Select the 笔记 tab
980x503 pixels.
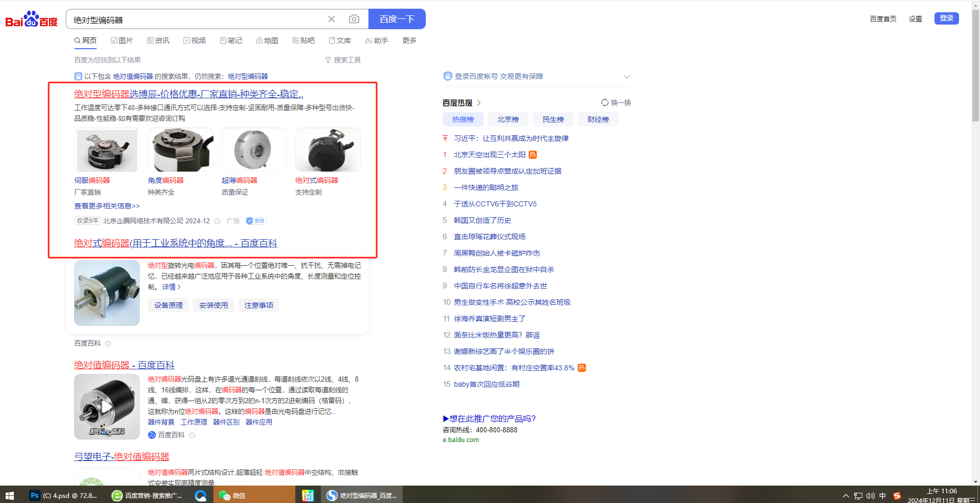231,40
